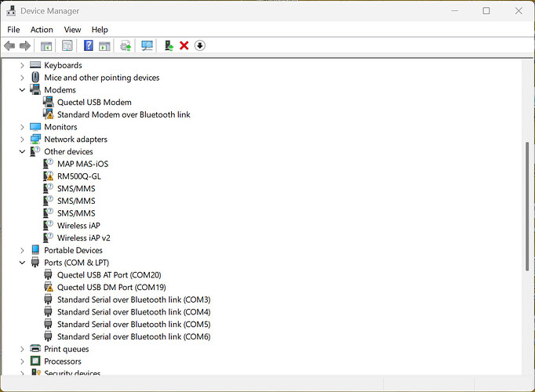The height and width of the screenshot is (392, 535).
Task: Open the Action menu
Action: coord(42,30)
